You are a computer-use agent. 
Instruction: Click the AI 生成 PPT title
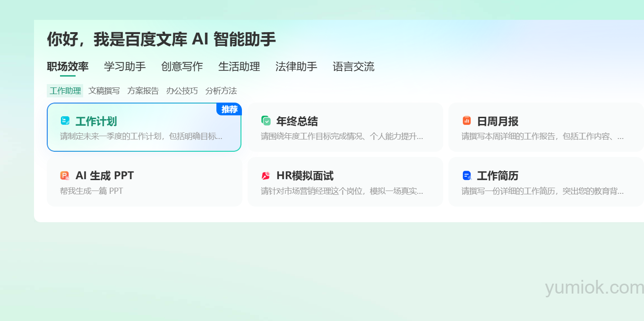tap(105, 176)
